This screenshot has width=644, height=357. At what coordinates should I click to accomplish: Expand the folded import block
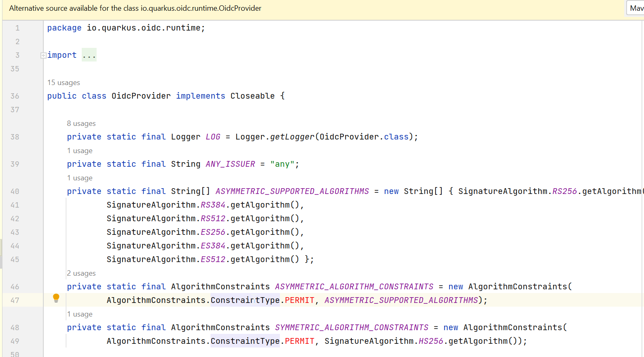(x=43, y=55)
